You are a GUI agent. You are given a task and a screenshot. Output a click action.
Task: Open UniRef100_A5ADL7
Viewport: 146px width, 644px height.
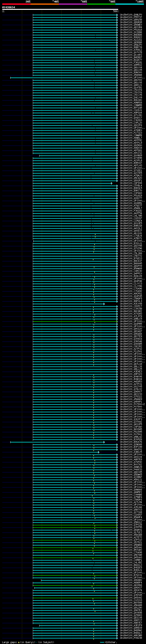[x=131, y=208]
